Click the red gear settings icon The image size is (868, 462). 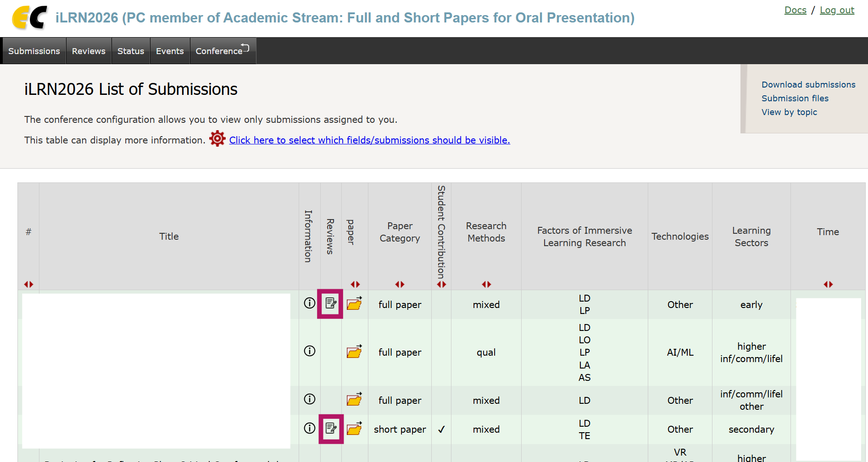[x=217, y=138]
